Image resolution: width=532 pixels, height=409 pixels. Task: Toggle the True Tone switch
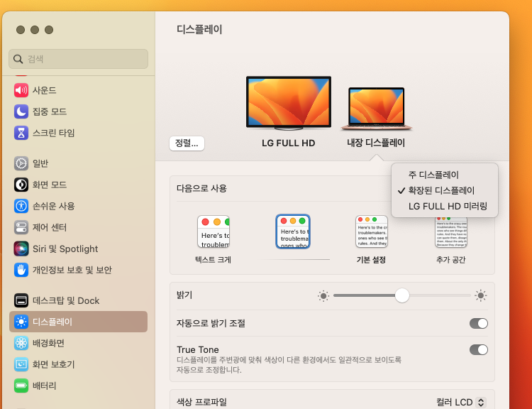point(478,349)
